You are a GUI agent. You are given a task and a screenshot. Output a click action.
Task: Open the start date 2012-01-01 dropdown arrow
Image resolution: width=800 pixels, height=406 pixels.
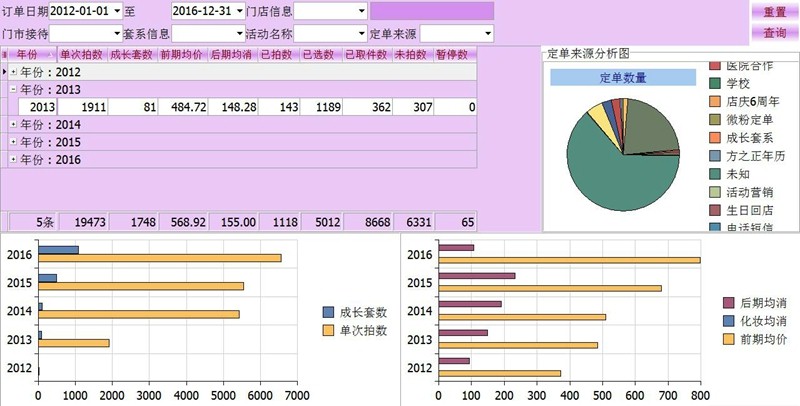click(x=117, y=11)
